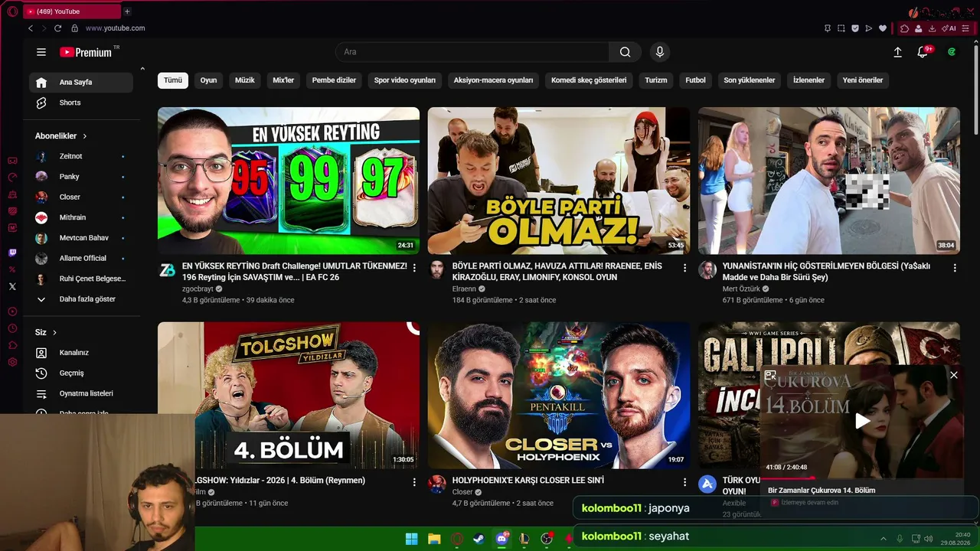Screen dimensions: 980x551
Task: Select the Mix'ler filter chip
Action: click(x=283, y=80)
